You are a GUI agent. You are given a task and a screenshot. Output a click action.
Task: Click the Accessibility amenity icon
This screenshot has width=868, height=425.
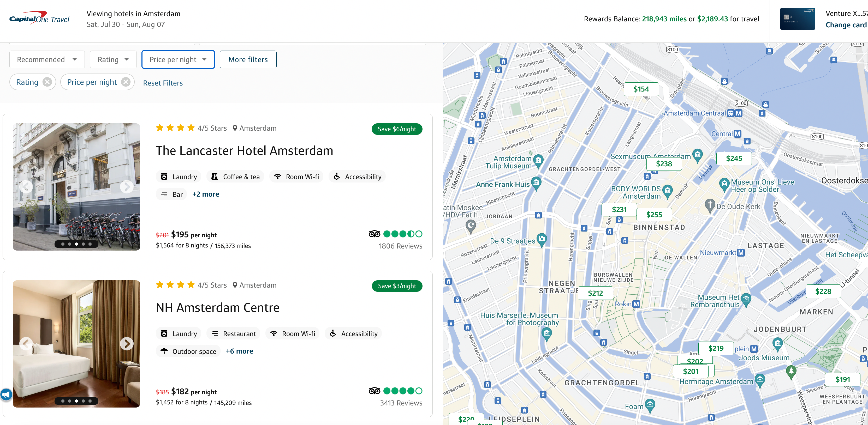click(x=337, y=177)
